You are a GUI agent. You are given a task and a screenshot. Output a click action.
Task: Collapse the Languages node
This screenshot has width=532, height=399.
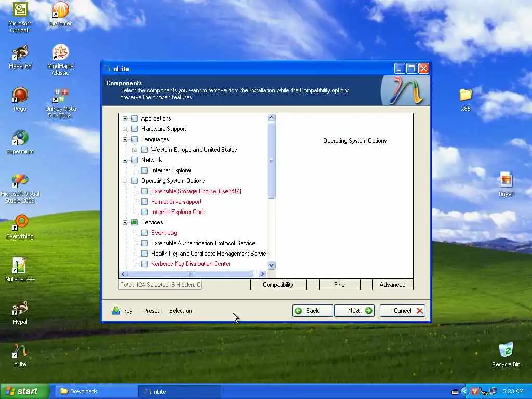125,139
